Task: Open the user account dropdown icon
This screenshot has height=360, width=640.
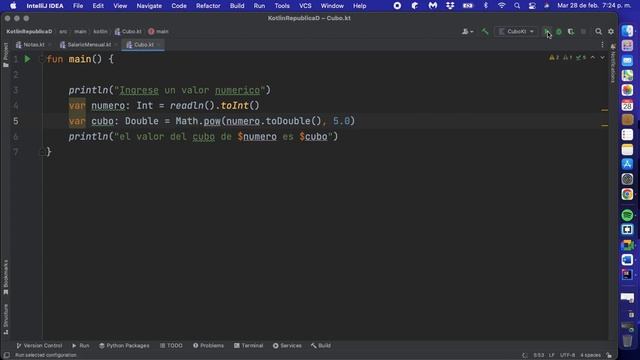Action: point(467,31)
